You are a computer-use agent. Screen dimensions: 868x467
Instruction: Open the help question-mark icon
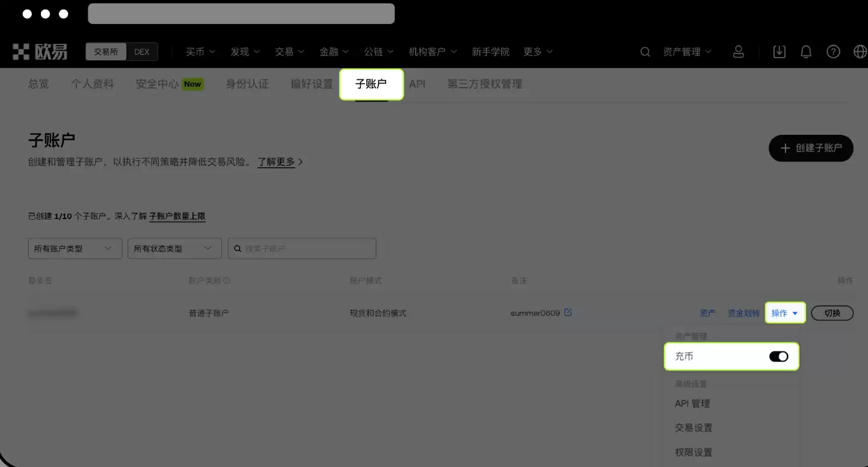pos(833,52)
